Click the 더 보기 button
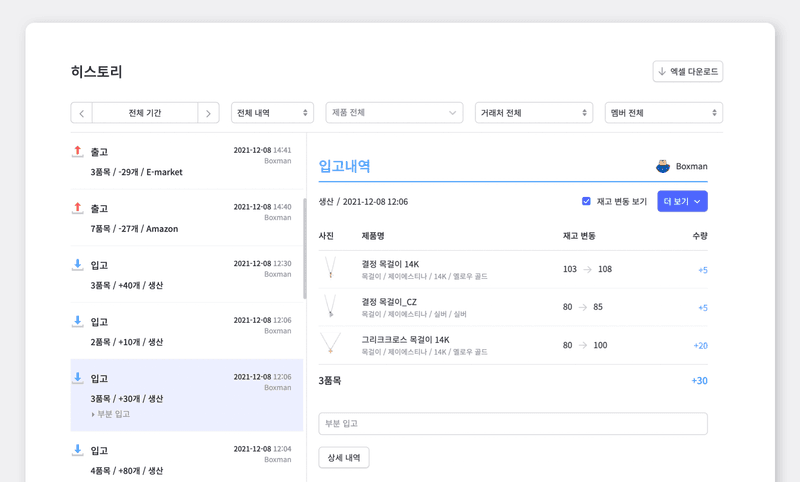 682,201
